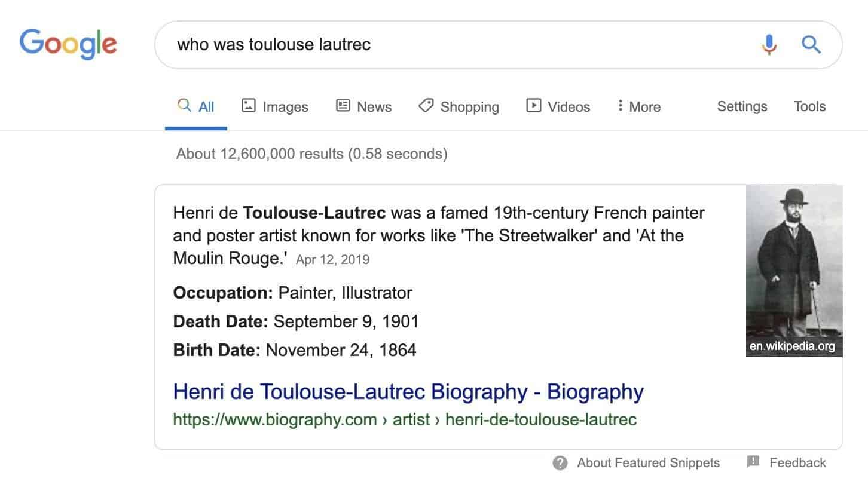868x491 pixels.
Task: Open the Tools filtering options
Action: click(x=809, y=106)
